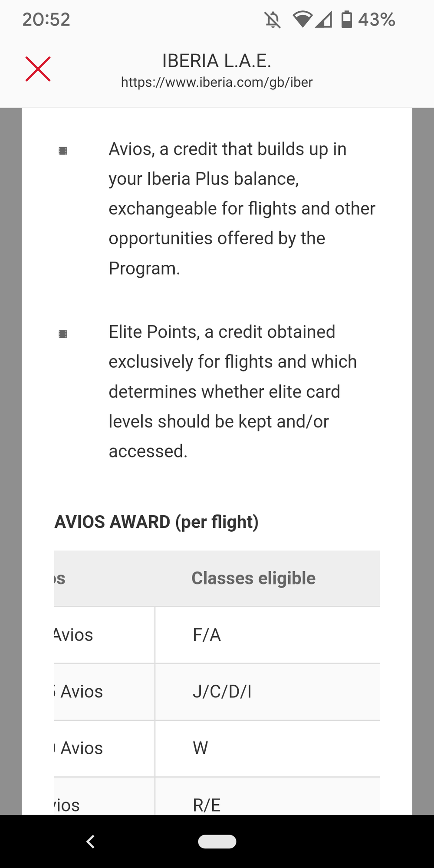Tap the Android back arrow
The height and width of the screenshot is (868, 434).
[90, 842]
